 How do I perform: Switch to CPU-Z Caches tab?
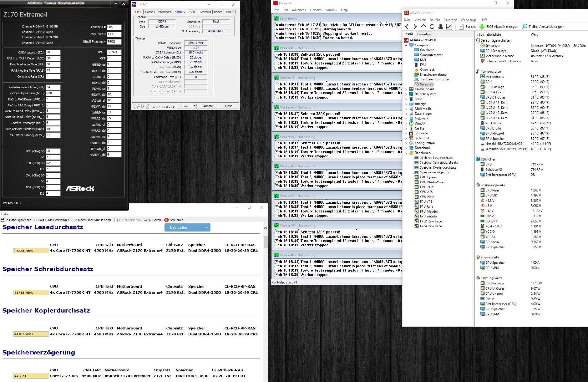150,12
